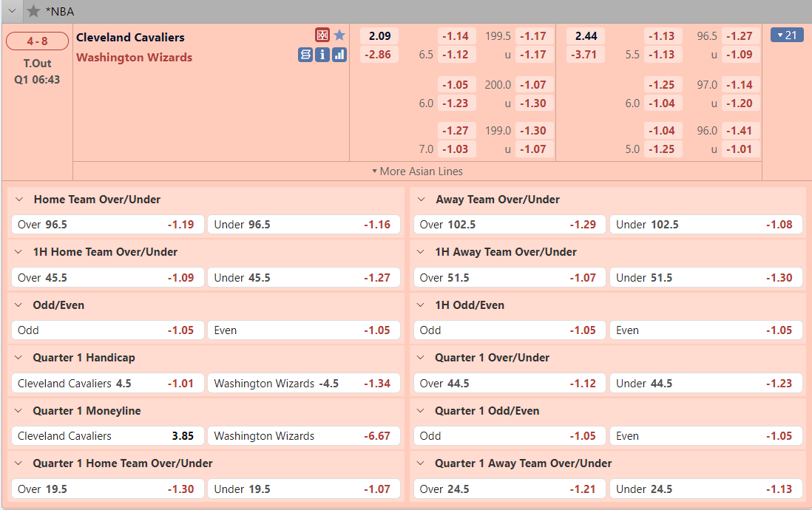Bet Even in Quarter 1 Odd/Even

(706, 436)
